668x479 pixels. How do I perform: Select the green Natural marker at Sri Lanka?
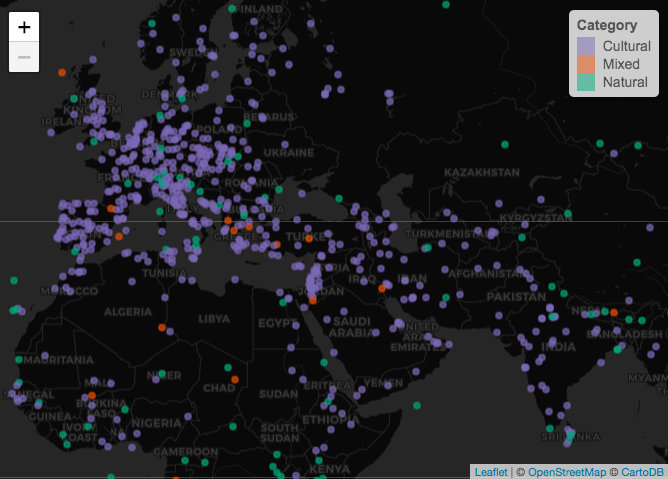570,434
